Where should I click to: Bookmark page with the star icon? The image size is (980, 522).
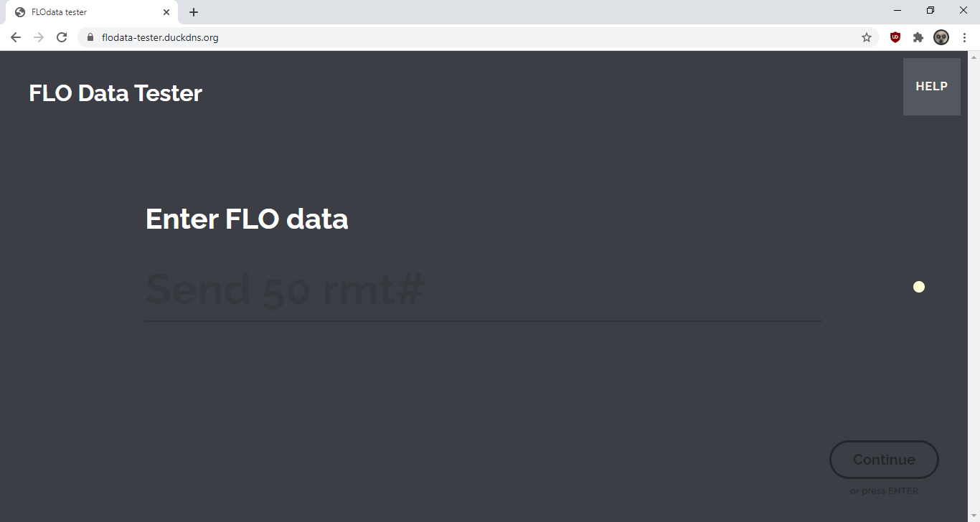click(867, 37)
